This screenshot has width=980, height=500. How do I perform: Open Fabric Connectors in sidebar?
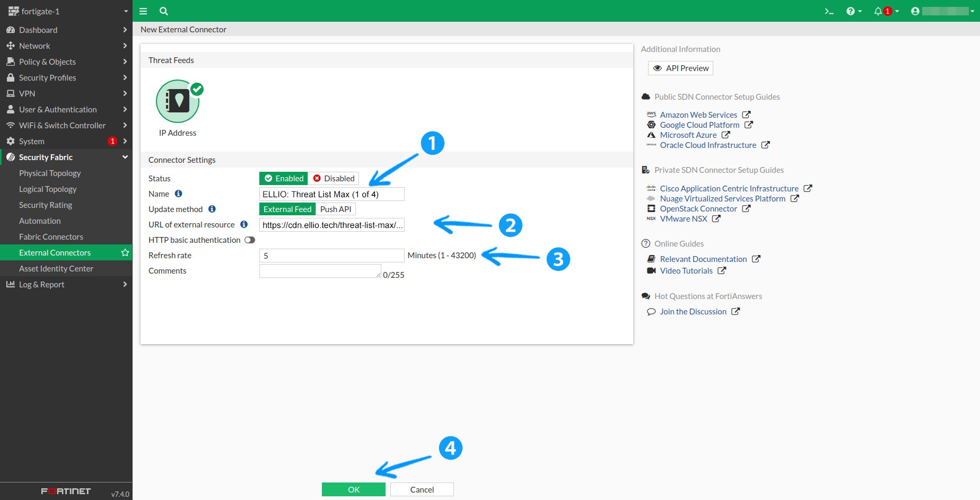click(x=51, y=237)
